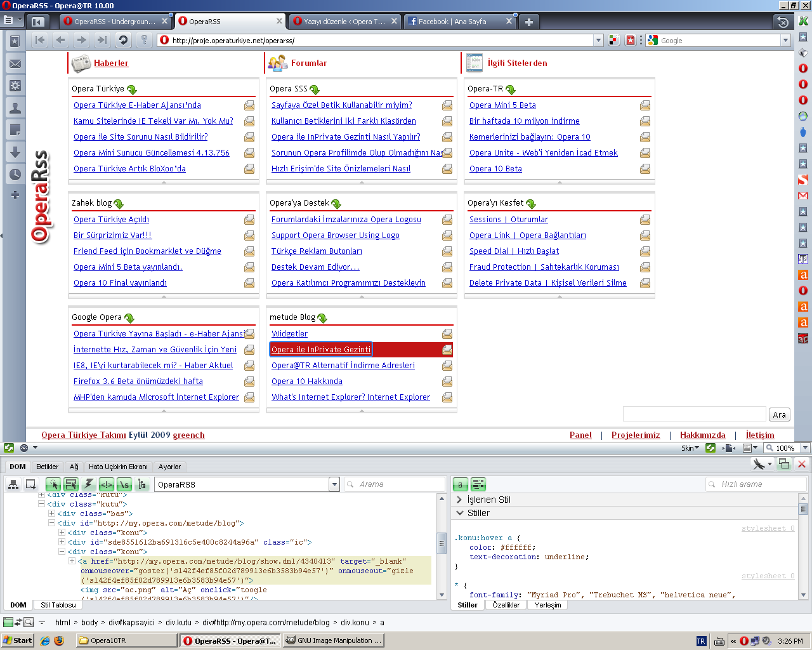Switch to the Ağ tab
Image resolution: width=812 pixels, height=650 pixels.
(74, 467)
